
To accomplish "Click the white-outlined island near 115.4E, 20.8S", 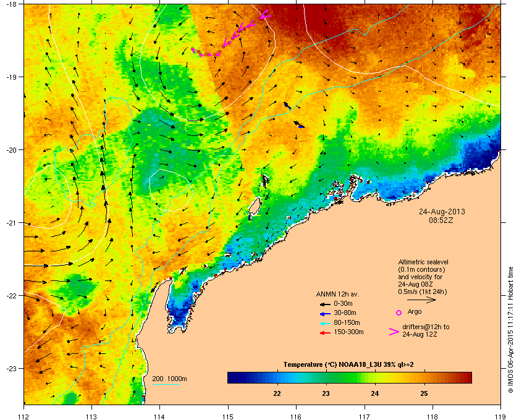I will point(254,209).
